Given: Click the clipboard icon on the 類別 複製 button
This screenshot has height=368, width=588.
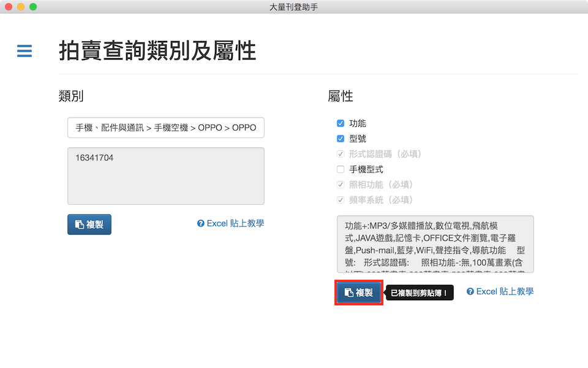Looking at the screenshot, I should click(79, 224).
